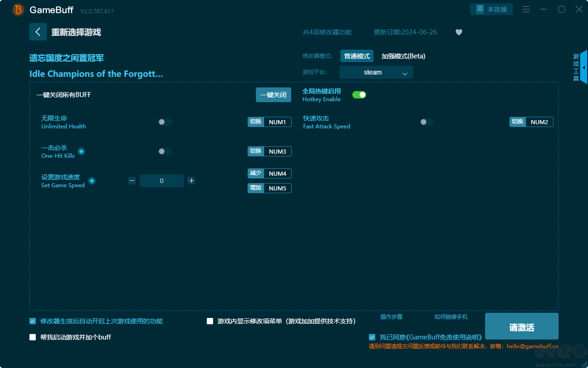
Task: Click the star badge beside One-Hit Kills
Action: click(x=81, y=151)
